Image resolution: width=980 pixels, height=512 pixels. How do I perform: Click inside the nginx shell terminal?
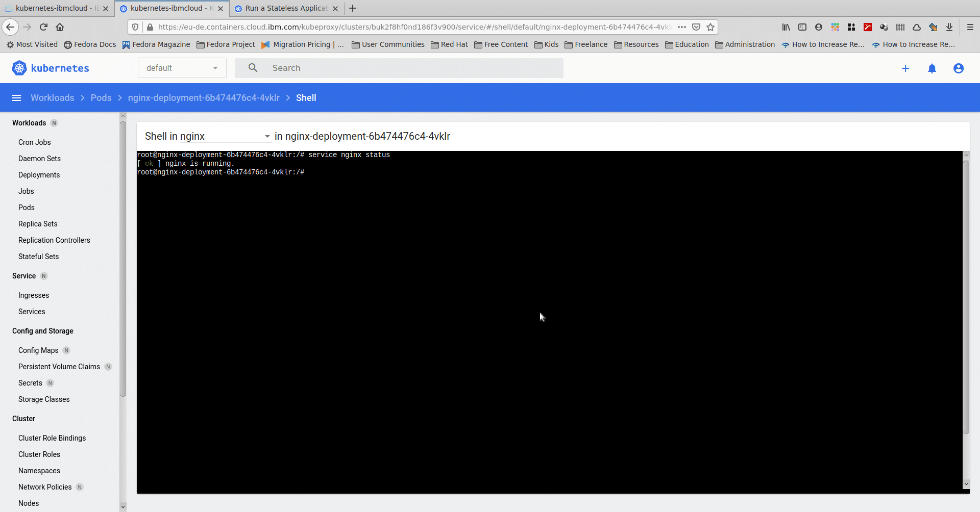coord(550,322)
